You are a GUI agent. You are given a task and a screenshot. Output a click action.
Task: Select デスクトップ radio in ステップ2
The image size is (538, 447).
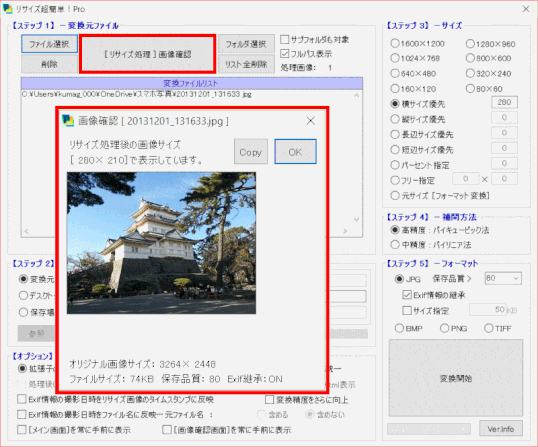coord(23,295)
